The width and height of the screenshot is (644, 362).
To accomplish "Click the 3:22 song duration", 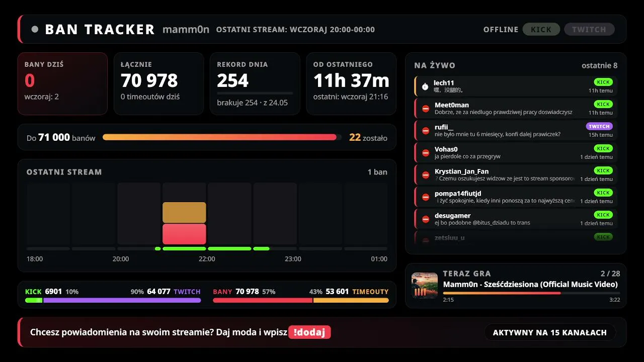I will 614,300.
